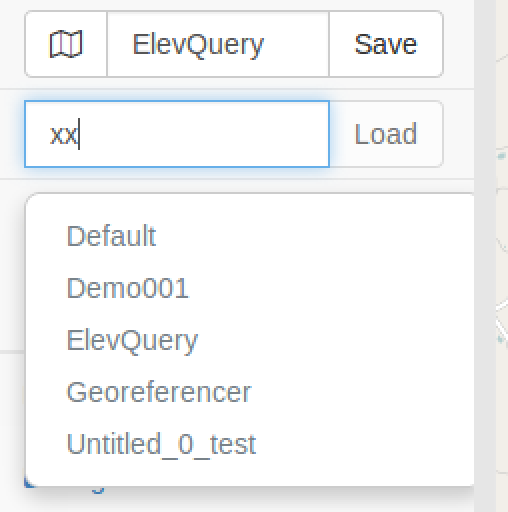Screen dimensions: 508x512
Task: Click the folded map project icon
Action: tap(66, 44)
